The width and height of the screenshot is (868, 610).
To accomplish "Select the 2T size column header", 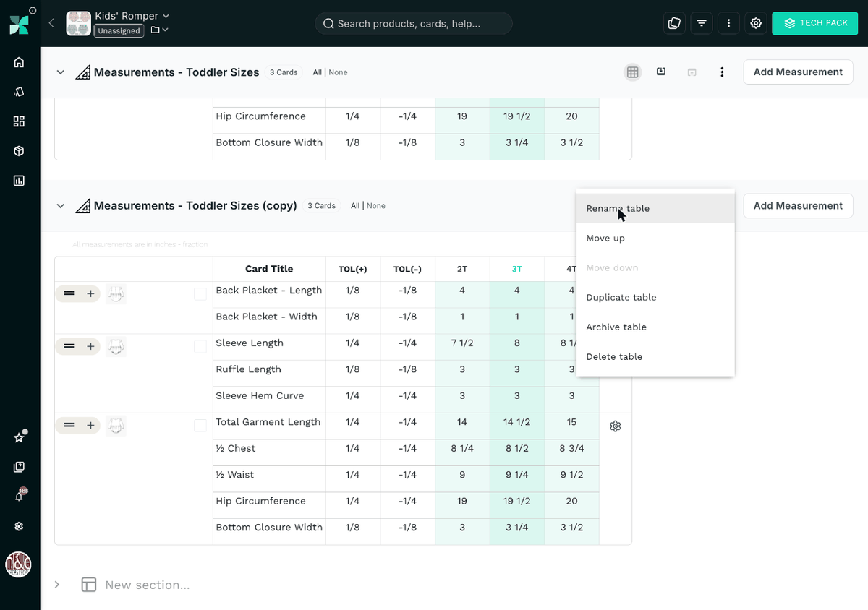I will click(462, 269).
